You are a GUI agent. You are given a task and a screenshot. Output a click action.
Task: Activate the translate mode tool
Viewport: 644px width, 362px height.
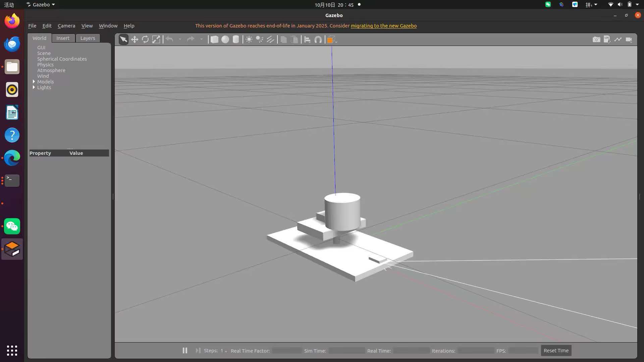pyautogui.click(x=135, y=40)
